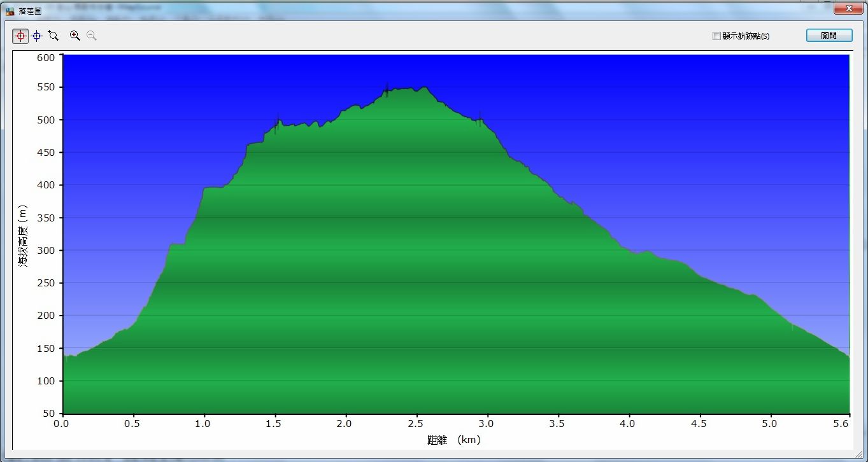Viewport: 868px width, 462px height.
Task: Click the 0.5 distance axis label
Action: click(133, 423)
